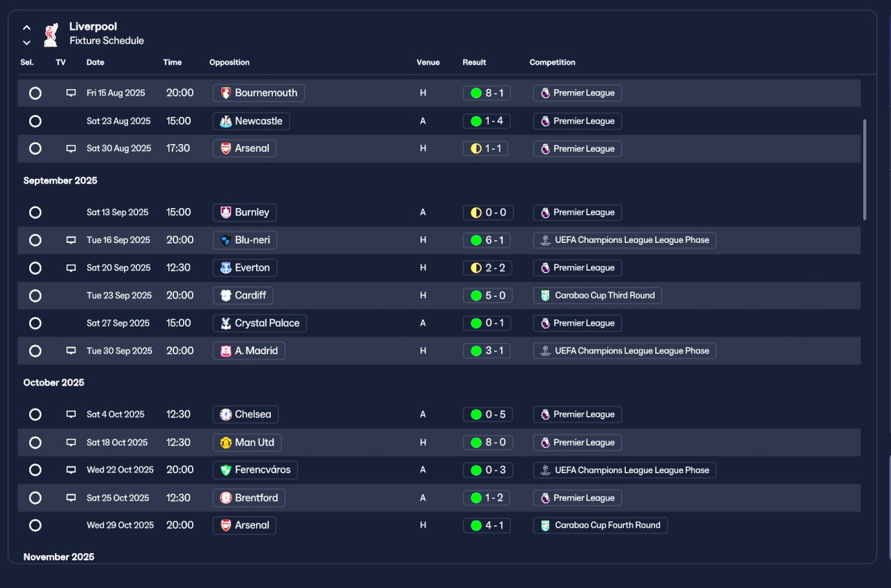Click the Liverpool club crest icon
This screenshot has width=891, height=588.
click(x=51, y=34)
